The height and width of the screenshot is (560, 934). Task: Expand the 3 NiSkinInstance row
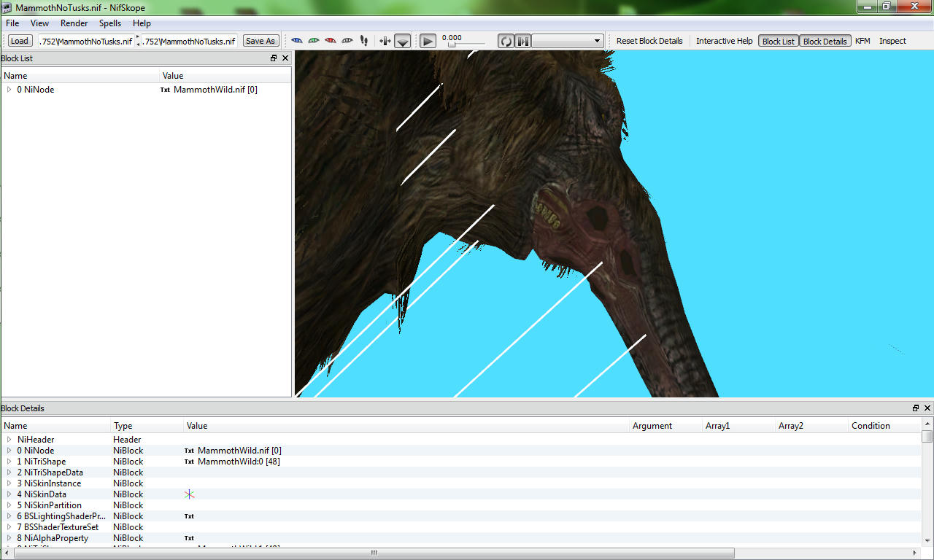(x=9, y=483)
